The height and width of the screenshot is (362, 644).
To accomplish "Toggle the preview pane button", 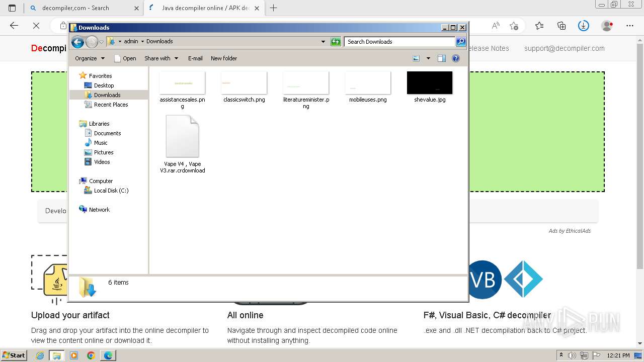I will [x=441, y=58].
